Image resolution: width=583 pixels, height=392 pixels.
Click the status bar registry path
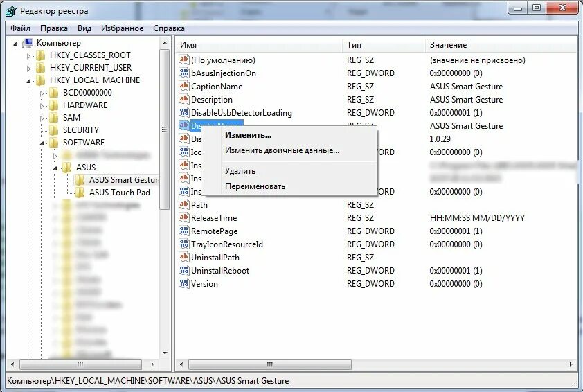point(148,381)
